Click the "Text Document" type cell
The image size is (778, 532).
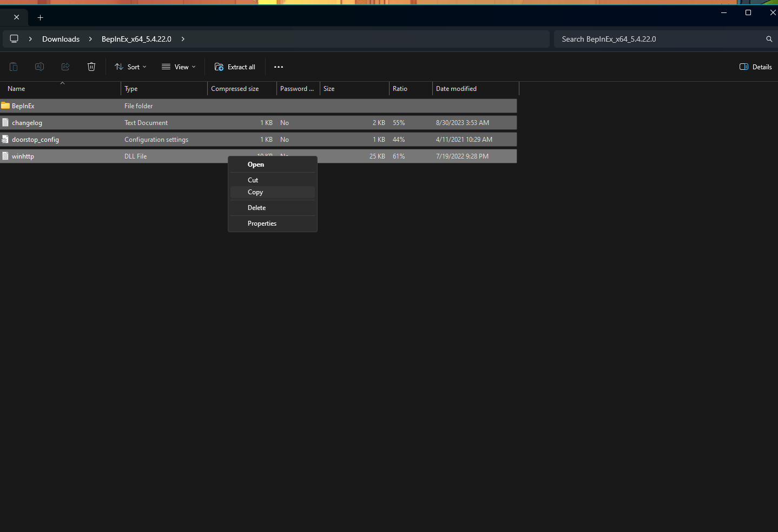(146, 123)
